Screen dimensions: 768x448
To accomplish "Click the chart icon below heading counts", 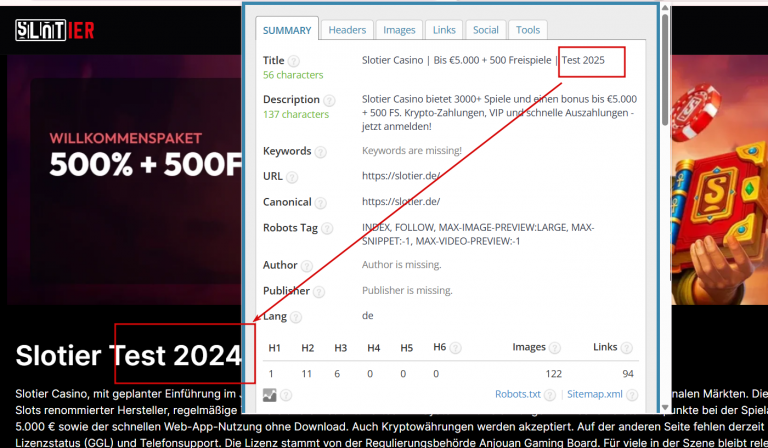I will (269, 395).
